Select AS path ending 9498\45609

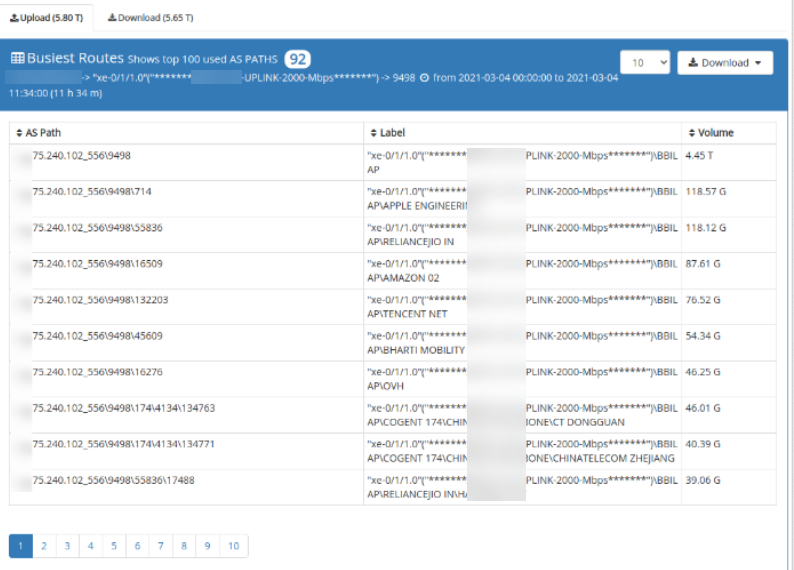pos(97,336)
